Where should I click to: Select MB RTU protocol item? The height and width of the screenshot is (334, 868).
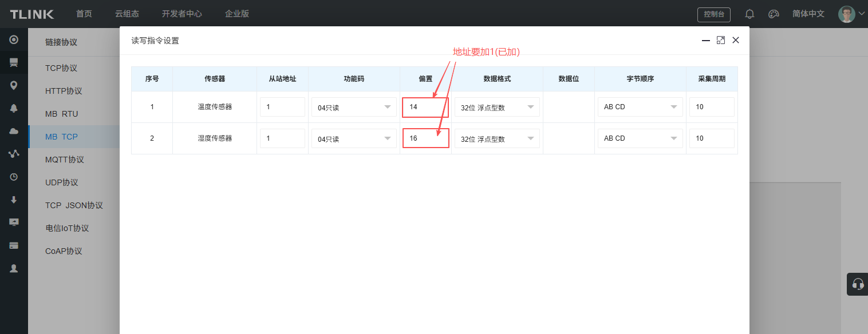pos(62,114)
